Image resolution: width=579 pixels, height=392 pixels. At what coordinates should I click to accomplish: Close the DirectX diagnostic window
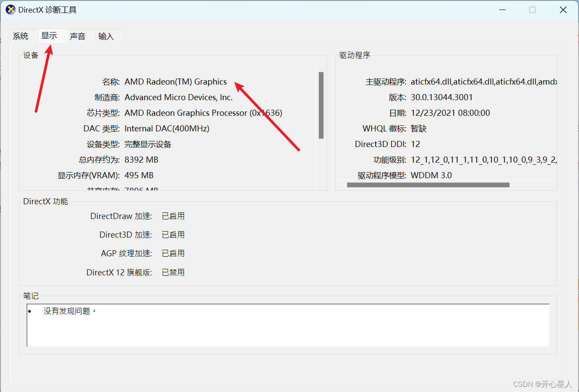coord(563,10)
